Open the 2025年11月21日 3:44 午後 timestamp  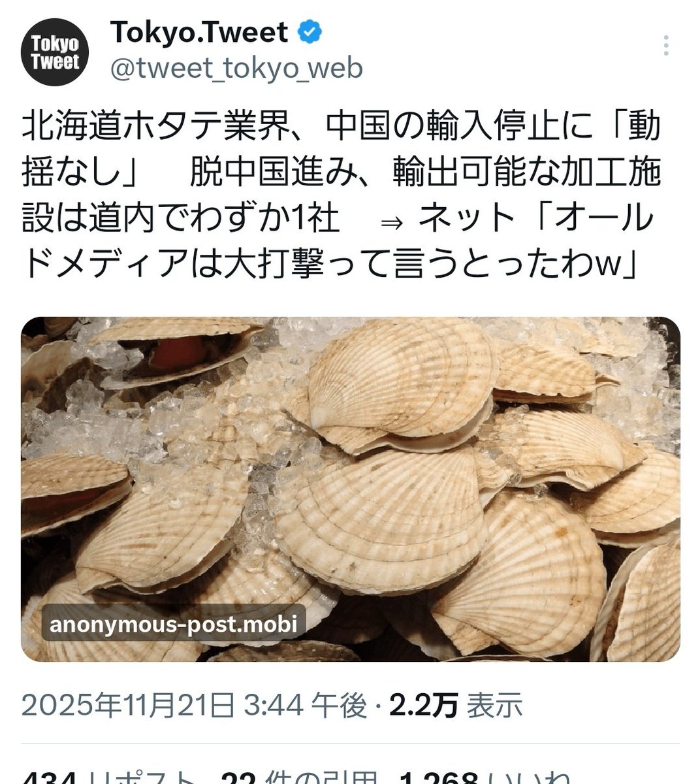194,705
